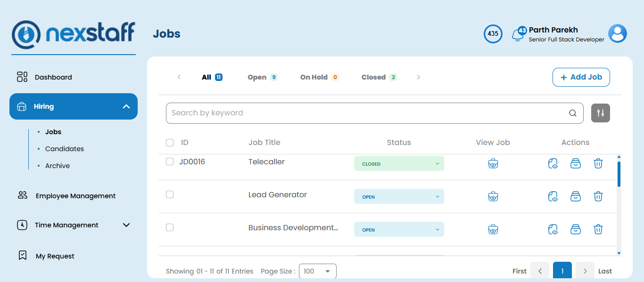The height and width of the screenshot is (282, 644).
Task: Open the Page Size dropdown
Action: tap(318, 271)
